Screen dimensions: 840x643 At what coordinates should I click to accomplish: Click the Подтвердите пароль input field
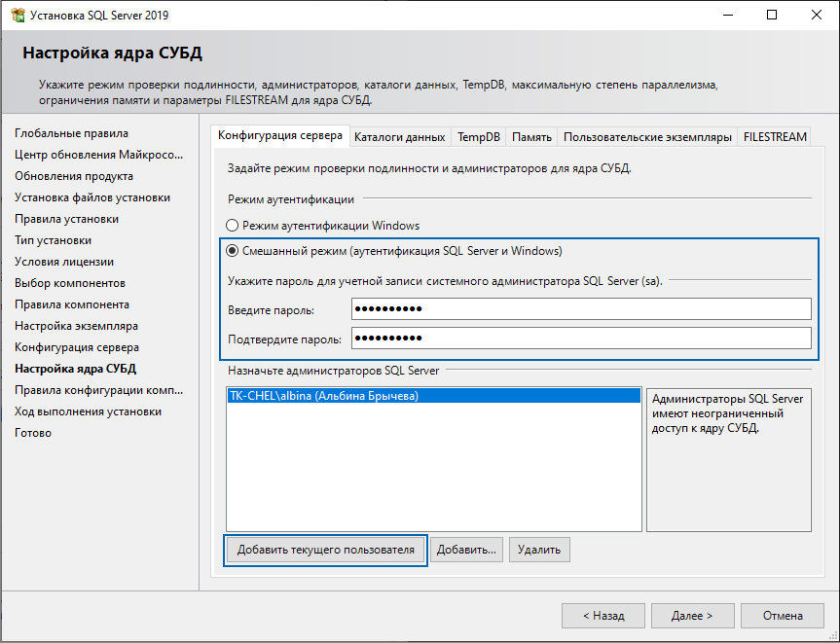[x=581, y=338]
